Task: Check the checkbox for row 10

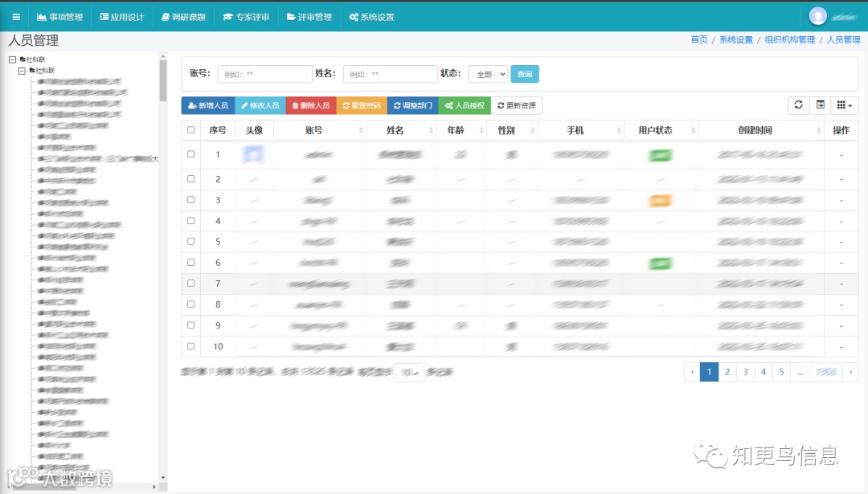Action: (x=191, y=346)
